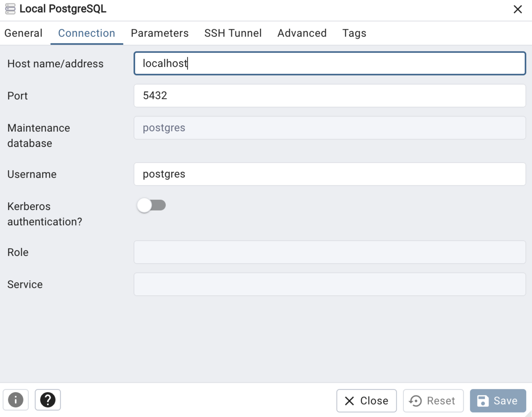Switch to the Tags tab
Screen dimensions: 532x417
point(354,33)
